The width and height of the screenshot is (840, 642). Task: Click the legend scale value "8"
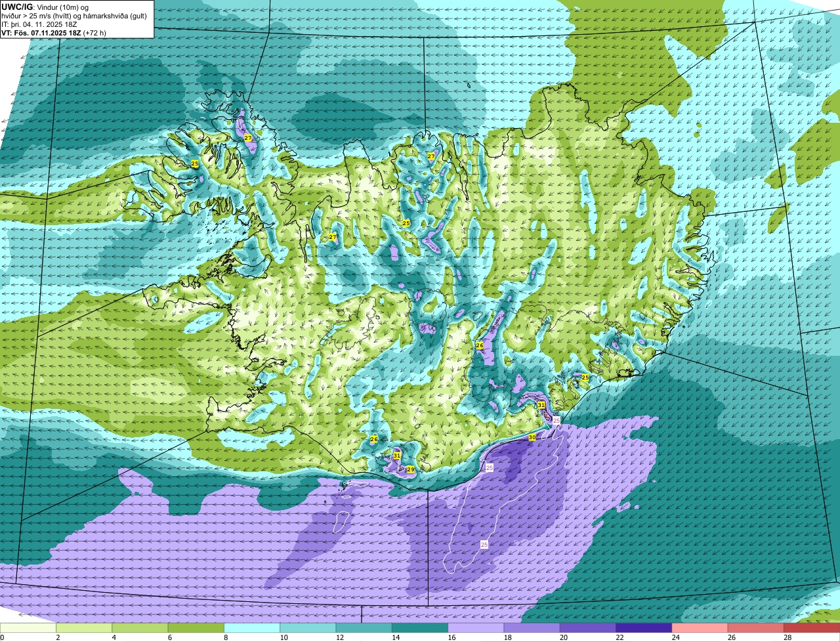[225, 637]
